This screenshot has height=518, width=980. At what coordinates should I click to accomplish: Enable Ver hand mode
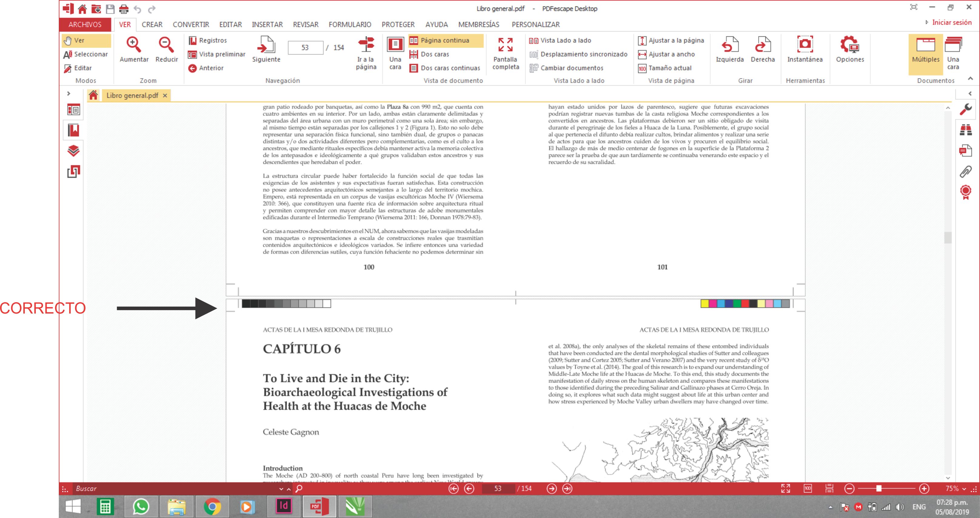coord(86,40)
